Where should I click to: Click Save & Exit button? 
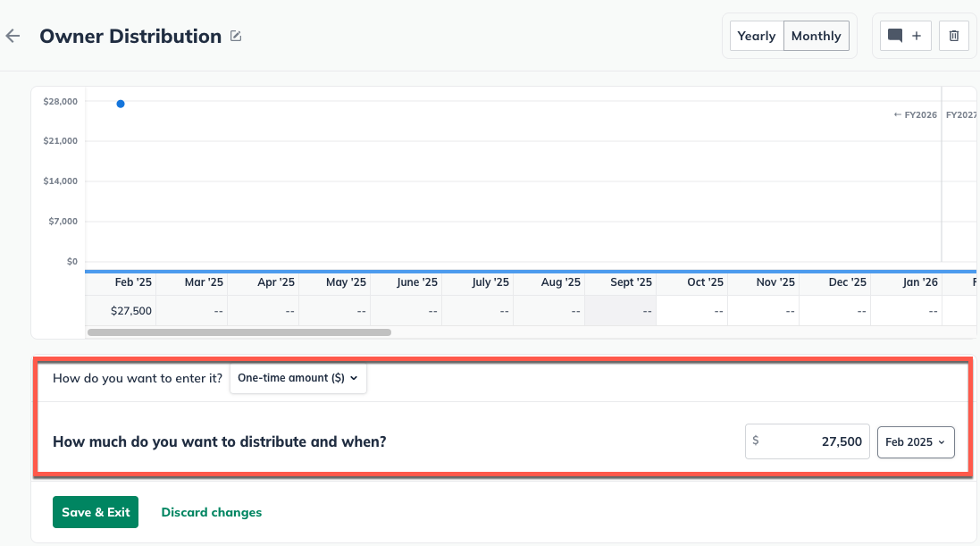coord(96,512)
